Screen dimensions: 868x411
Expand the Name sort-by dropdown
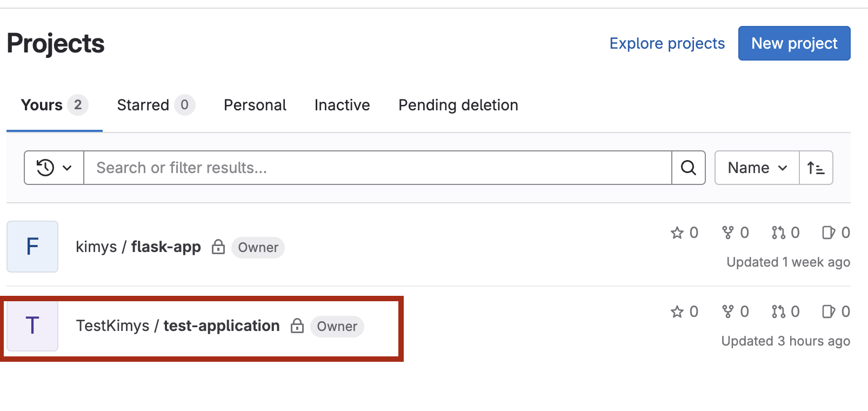(x=757, y=168)
